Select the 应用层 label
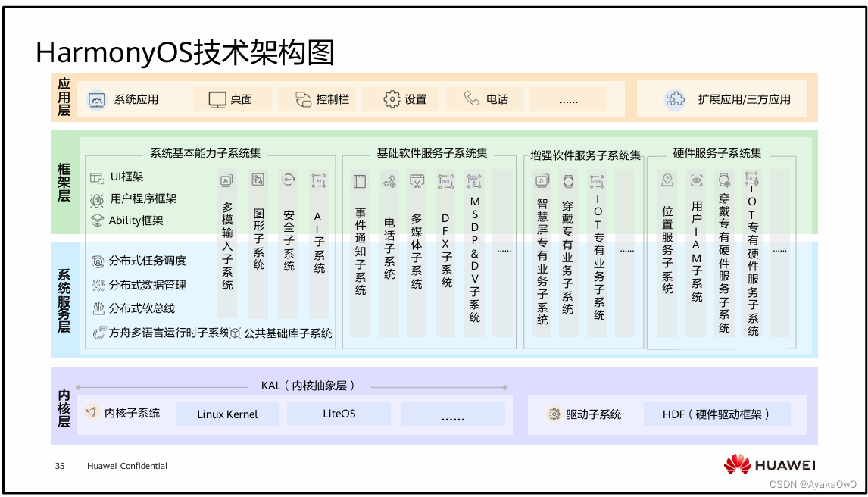The height and width of the screenshot is (497, 868). 63,98
